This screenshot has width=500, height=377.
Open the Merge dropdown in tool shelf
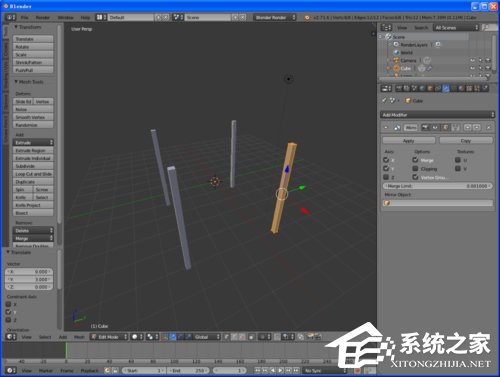click(x=33, y=238)
